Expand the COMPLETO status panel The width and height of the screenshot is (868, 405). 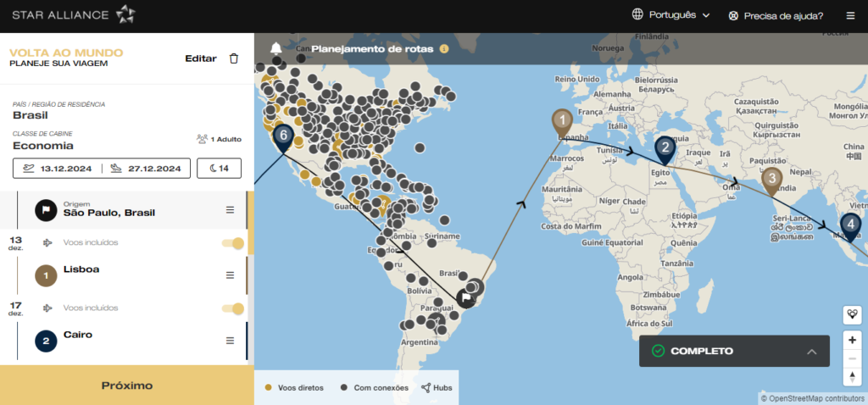(x=811, y=351)
